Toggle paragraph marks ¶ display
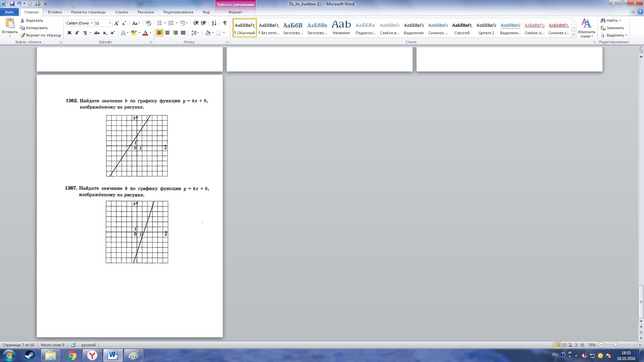Screen dimensions: 644x362 pyautogui.click(x=225, y=23)
